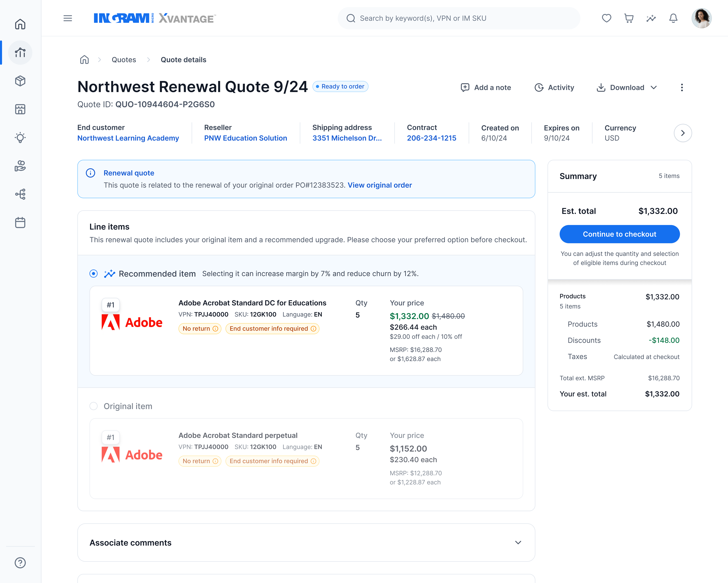Open the sparkle insights icon in header
This screenshot has height=583, width=728.
(651, 18)
